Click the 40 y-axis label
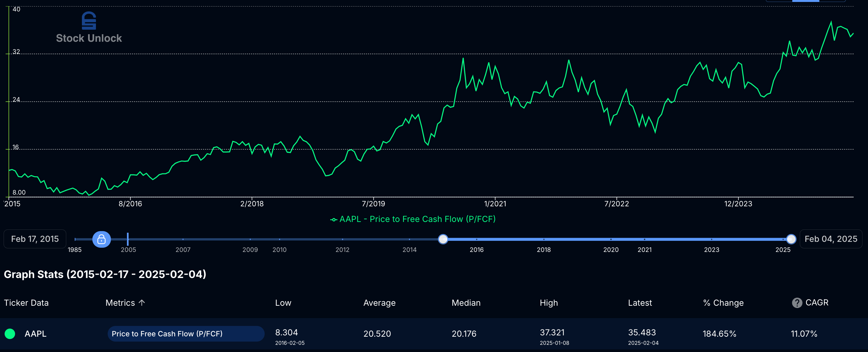This screenshot has height=352, width=868. [x=16, y=9]
